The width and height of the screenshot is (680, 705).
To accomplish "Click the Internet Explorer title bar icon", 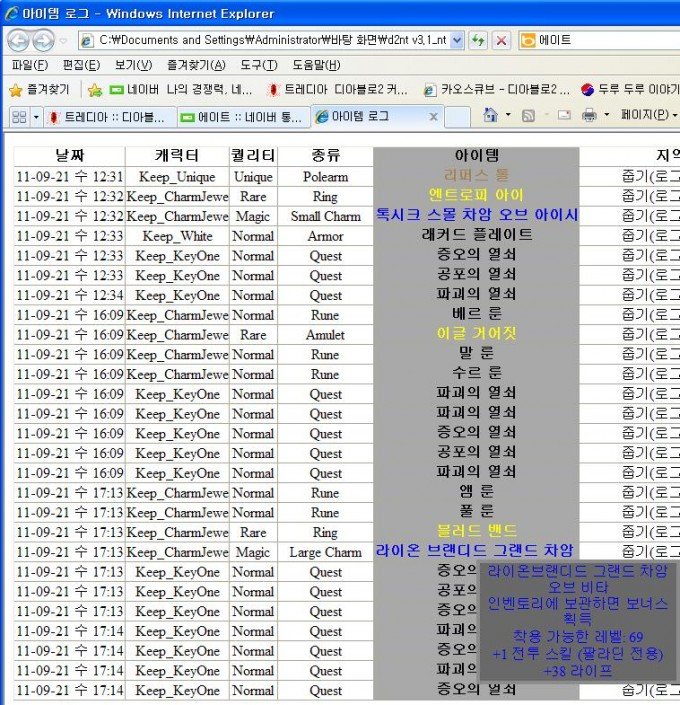I will [11, 13].
